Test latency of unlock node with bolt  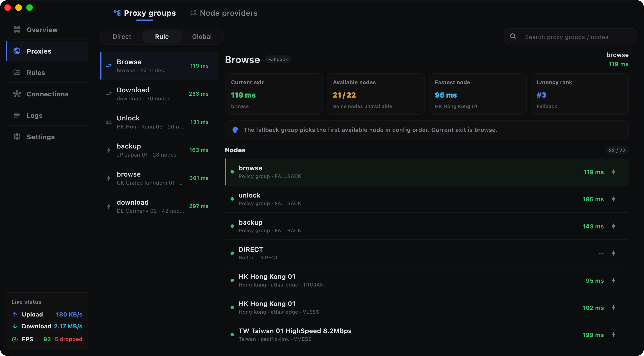point(614,199)
